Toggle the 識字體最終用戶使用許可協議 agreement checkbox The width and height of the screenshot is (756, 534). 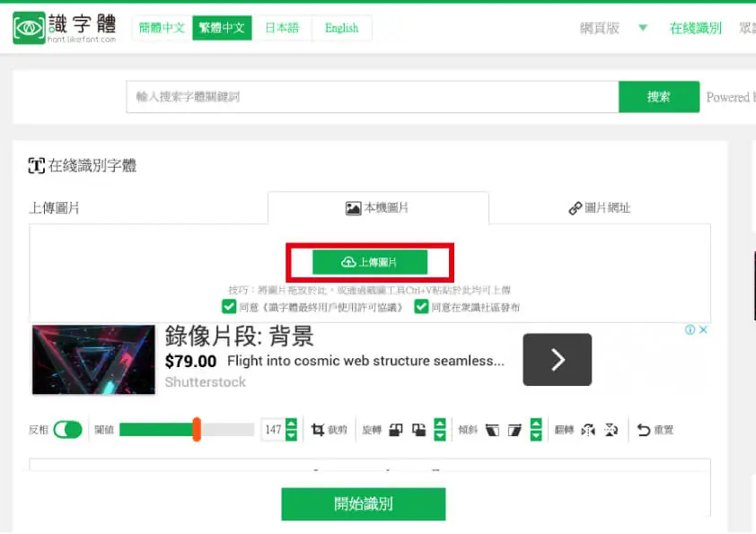[x=229, y=307]
